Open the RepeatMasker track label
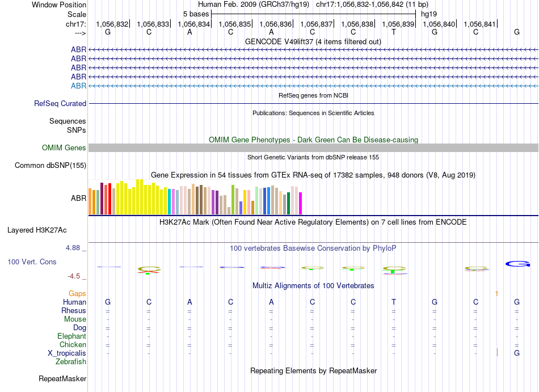Viewport: 539px width, 392px height. (x=62, y=378)
